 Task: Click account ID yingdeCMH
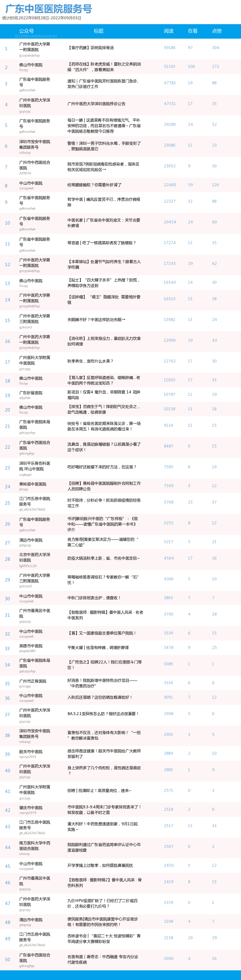tap(27, 651)
